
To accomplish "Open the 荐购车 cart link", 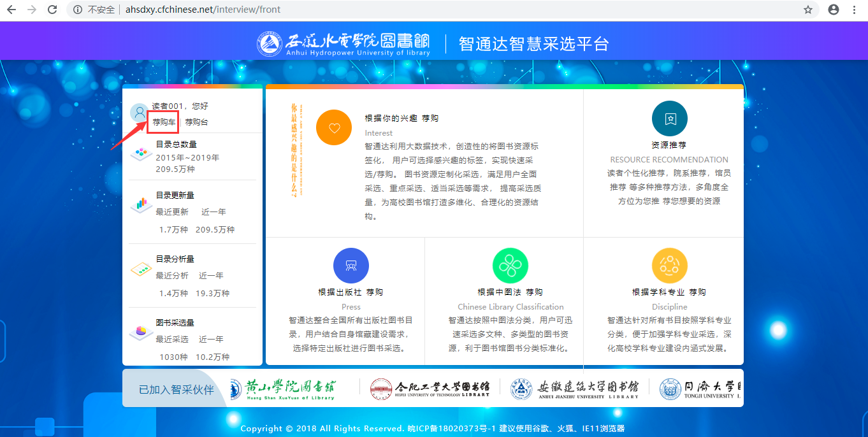I will 164,122.
